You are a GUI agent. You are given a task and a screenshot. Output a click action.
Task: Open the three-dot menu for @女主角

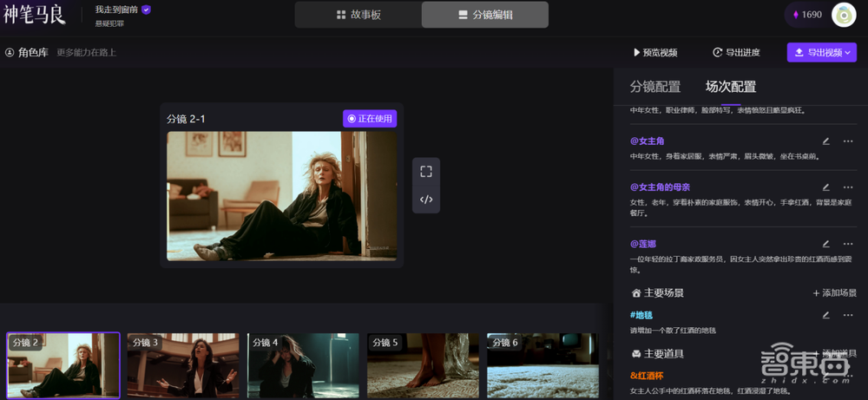[x=848, y=141]
